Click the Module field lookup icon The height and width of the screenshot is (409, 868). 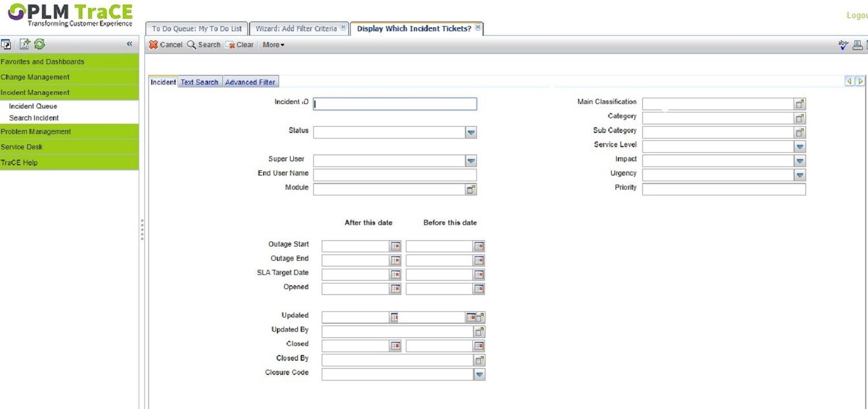(471, 190)
